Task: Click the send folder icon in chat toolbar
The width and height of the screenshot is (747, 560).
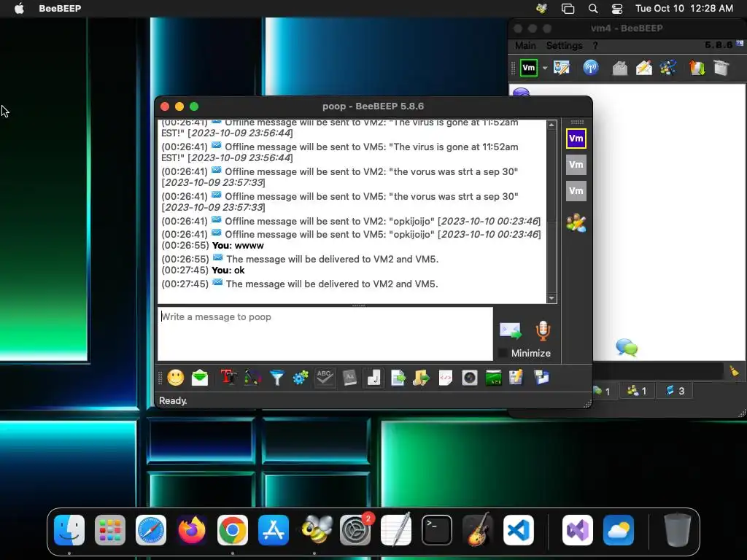Action: coord(421,378)
